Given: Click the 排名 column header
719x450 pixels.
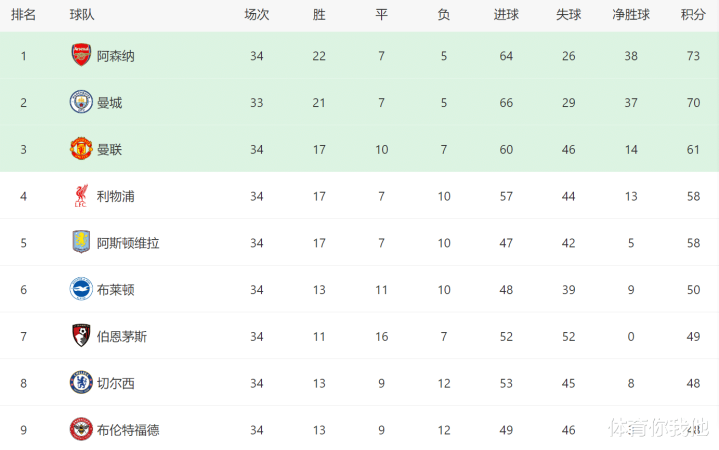Looking at the screenshot, I should click(x=24, y=15).
